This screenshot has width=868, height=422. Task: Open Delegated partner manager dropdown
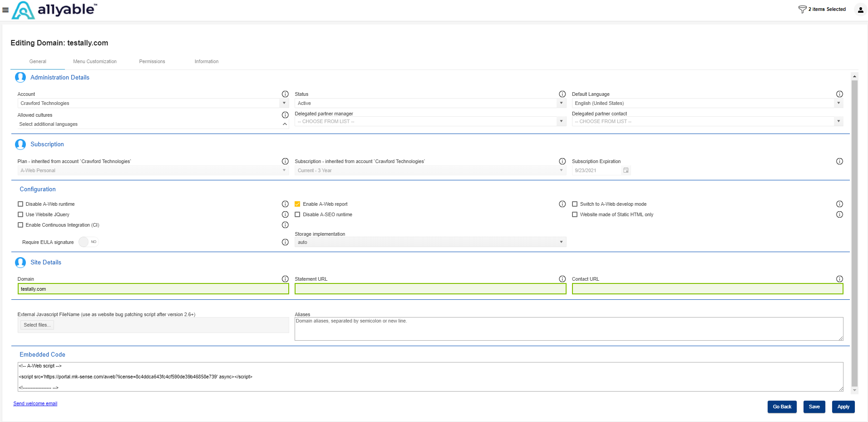429,121
